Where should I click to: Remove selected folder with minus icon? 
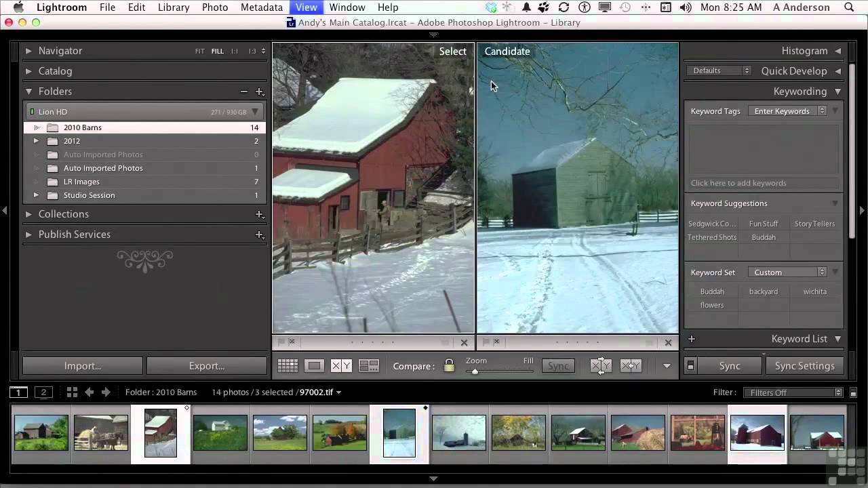[x=243, y=91]
